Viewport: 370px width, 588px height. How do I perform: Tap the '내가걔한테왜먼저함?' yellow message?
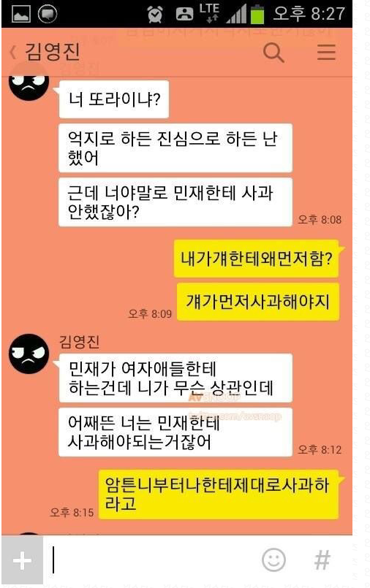[x=257, y=259]
